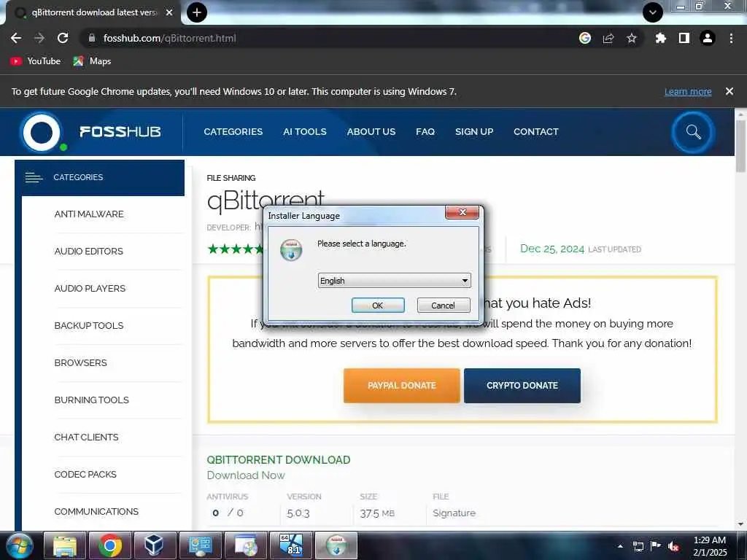747x560 pixels.
Task: Click the installer icon in dialog
Action: coord(291,250)
